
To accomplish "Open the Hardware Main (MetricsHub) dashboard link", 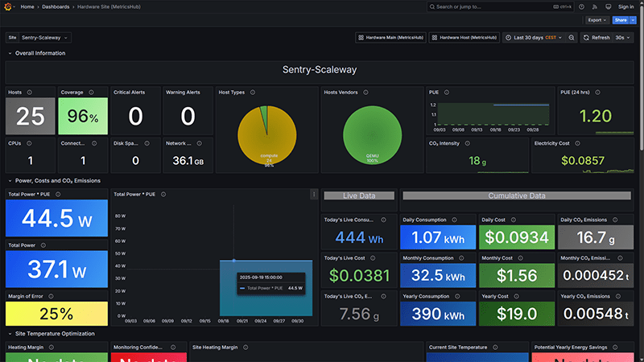I will (x=390, y=37).
